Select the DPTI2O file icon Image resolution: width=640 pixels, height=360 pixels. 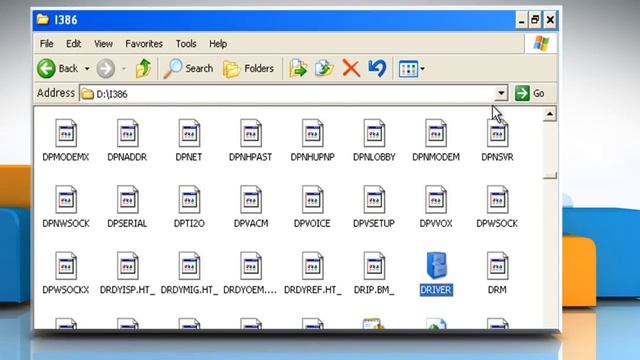pos(189,200)
